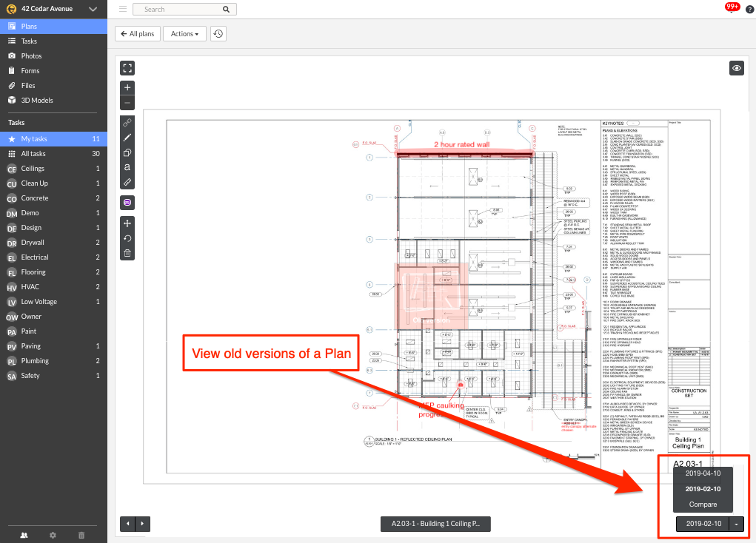The width and height of the screenshot is (756, 543).
Task: Select the move markup tool
Action: tap(127, 223)
